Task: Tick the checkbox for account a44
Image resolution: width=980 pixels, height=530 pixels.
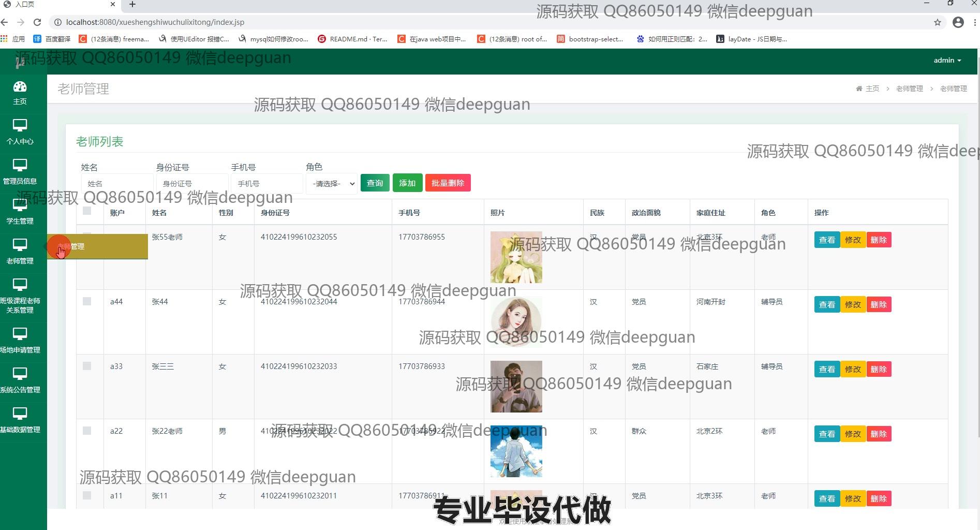Action: (x=87, y=301)
